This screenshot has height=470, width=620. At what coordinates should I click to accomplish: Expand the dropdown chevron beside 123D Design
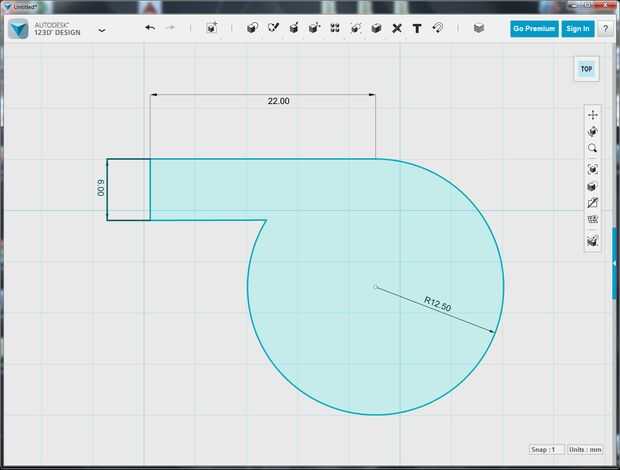[102, 30]
